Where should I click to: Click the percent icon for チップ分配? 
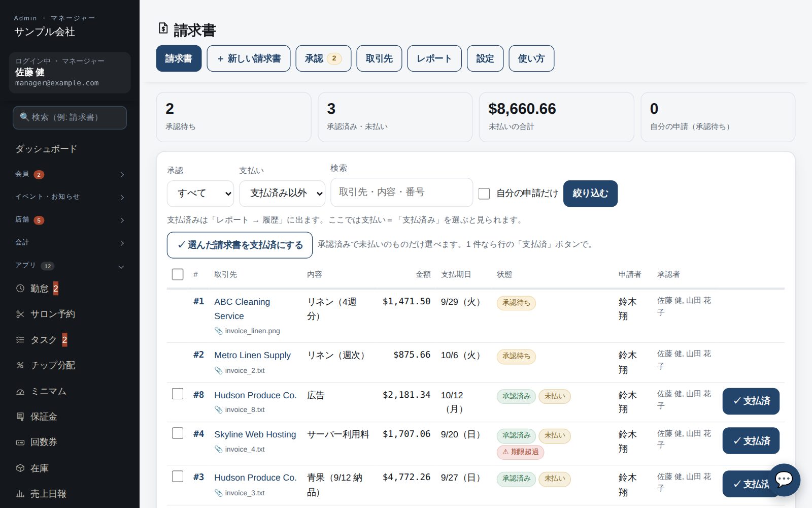pyautogui.click(x=20, y=365)
